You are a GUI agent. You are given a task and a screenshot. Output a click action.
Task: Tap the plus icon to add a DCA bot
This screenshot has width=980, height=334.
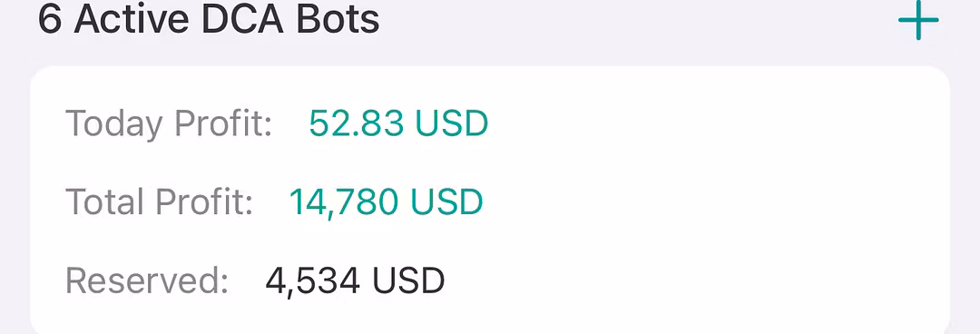coord(918,20)
